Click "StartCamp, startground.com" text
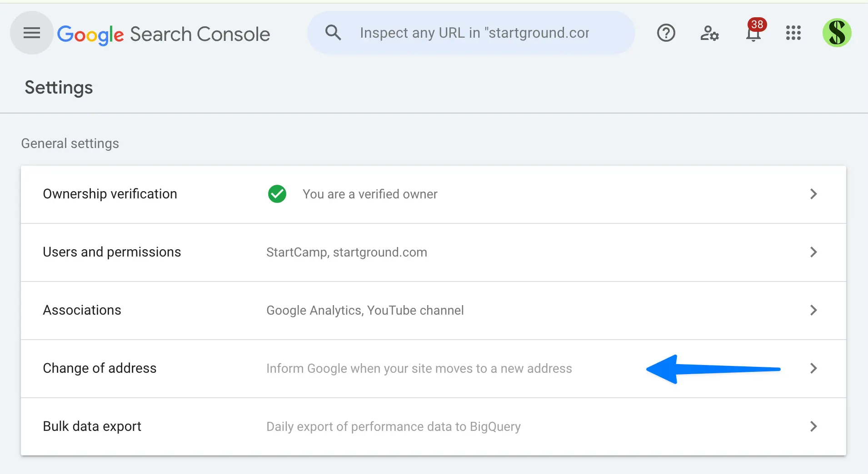Viewport: 868px width, 474px height. [x=347, y=252]
